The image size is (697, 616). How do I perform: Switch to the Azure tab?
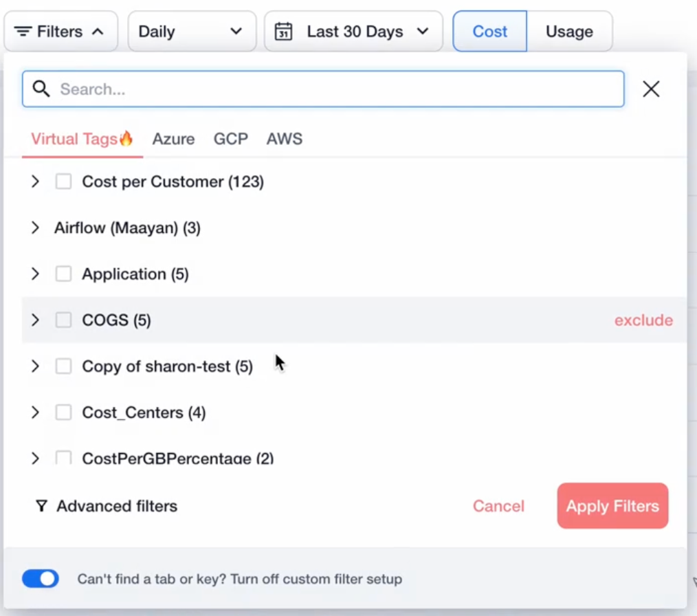173,139
